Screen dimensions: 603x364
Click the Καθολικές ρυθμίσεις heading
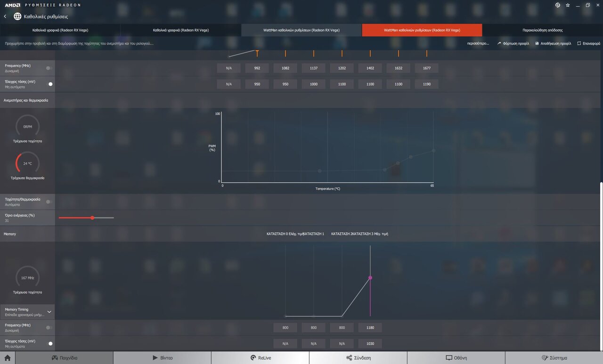46,16
